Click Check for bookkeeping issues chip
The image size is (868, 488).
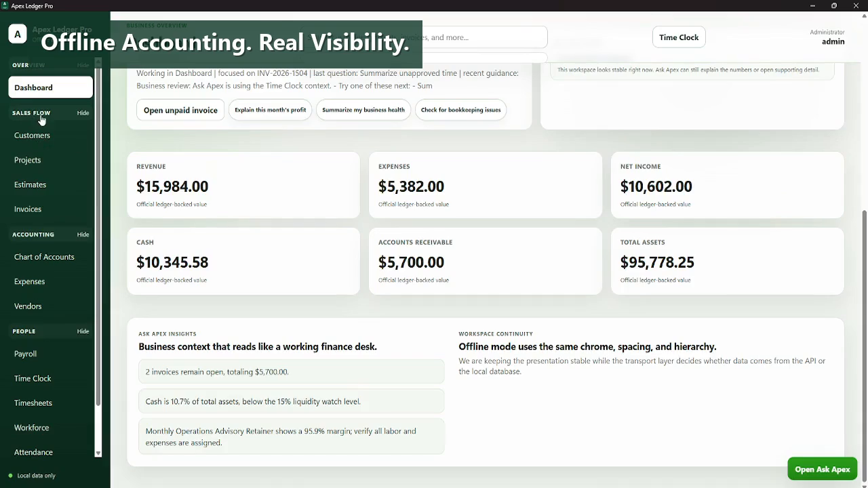[460, 110]
